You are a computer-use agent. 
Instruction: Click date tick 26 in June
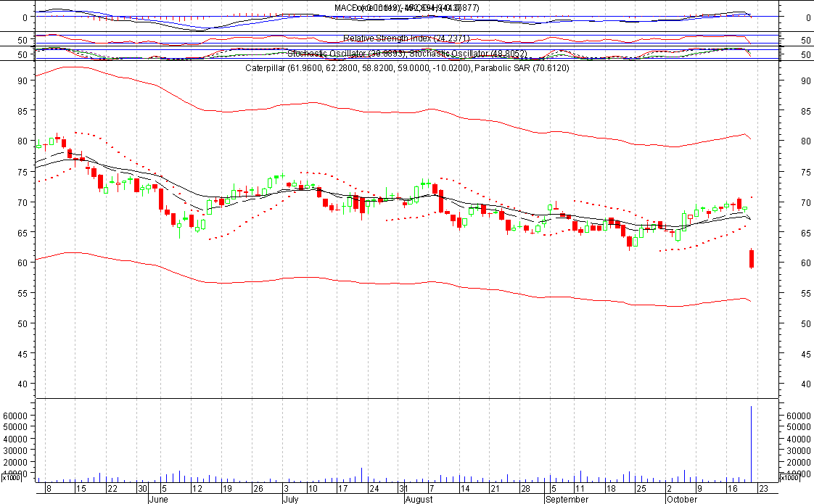pyautogui.click(x=258, y=489)
